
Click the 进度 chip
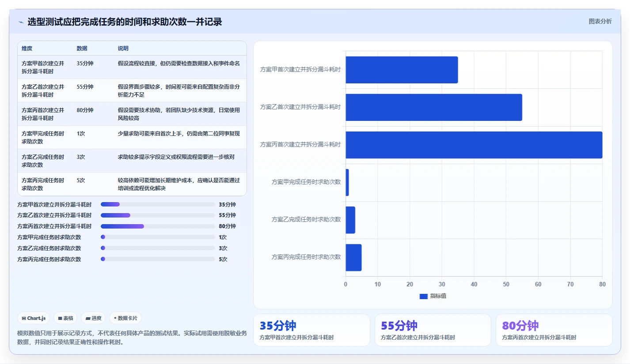[x=93, y=318]
